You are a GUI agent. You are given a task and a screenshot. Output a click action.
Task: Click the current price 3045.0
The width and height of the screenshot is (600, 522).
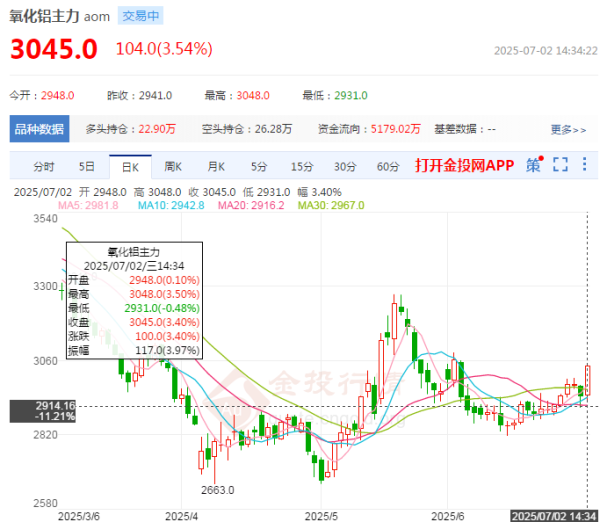tap(54, 49)
